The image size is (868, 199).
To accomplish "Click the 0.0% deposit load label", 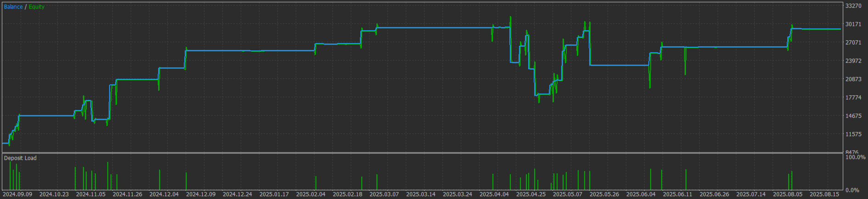I will tap(852, 190).
